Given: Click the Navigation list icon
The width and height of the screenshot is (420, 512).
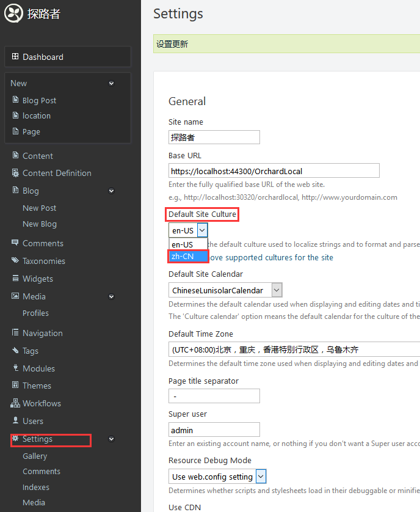Looking at the screenshot, I should pyautogui.click(x=15, y=332).
